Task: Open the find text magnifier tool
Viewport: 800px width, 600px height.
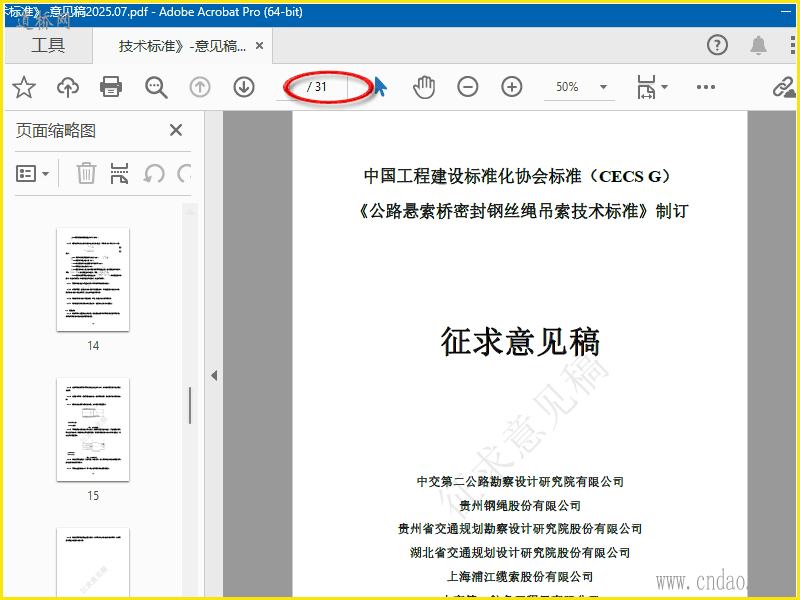Action: [156, 87]
